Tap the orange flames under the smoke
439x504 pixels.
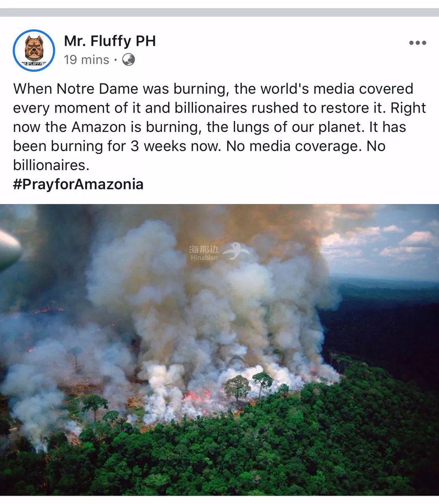[x=197, y=395]
